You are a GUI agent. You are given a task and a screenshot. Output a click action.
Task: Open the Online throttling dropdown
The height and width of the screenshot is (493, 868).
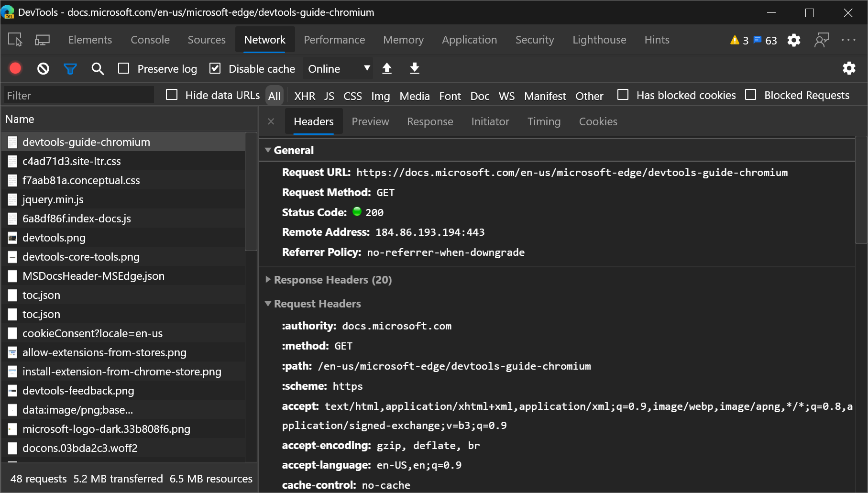tap(339, 69)
